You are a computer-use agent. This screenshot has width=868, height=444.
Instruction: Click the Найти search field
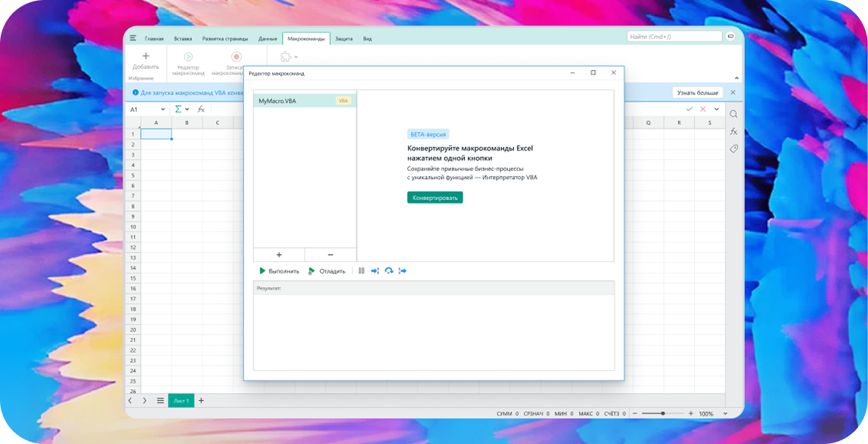(x=673, y=37)
